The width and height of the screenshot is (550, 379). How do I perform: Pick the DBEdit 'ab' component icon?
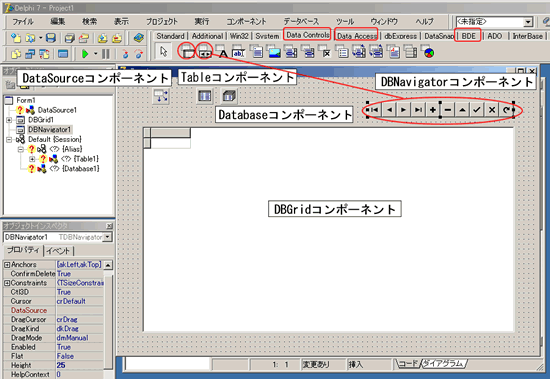pyautogui.click(x=239, y=53)
